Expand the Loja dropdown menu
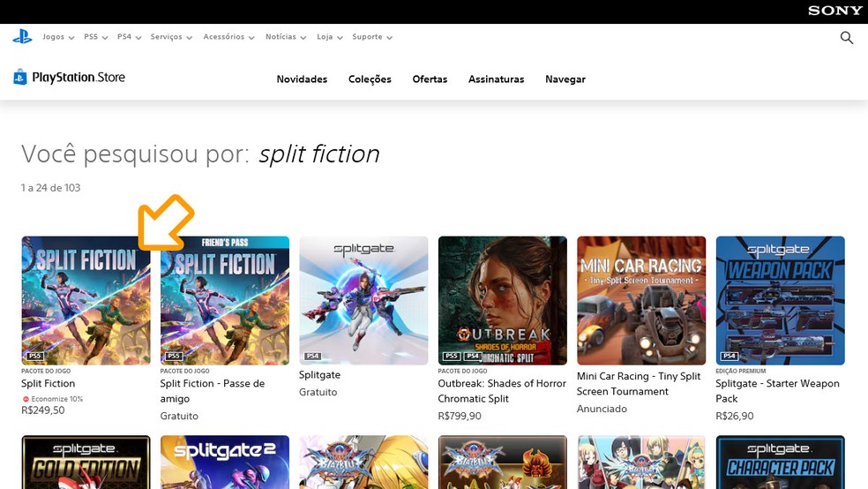This screenshot has width=868, height=489. [329, 37]
